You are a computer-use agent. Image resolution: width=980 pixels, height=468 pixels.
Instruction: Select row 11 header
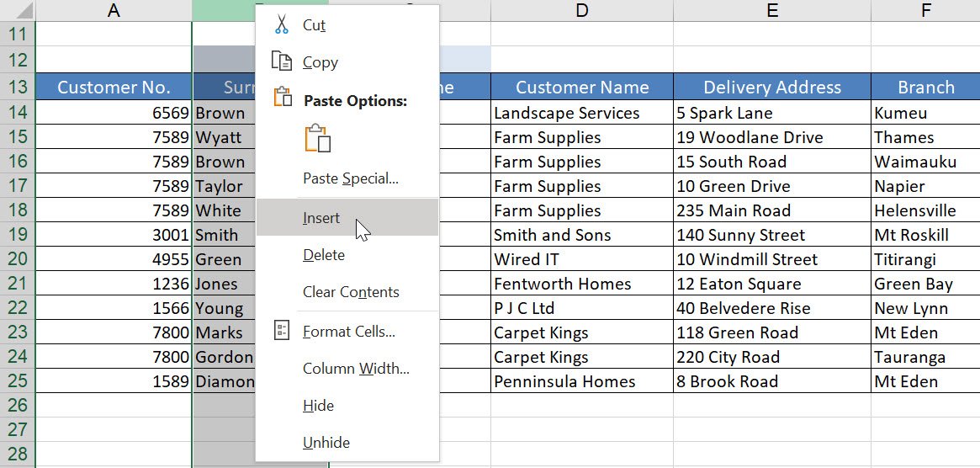click(18, 33)
